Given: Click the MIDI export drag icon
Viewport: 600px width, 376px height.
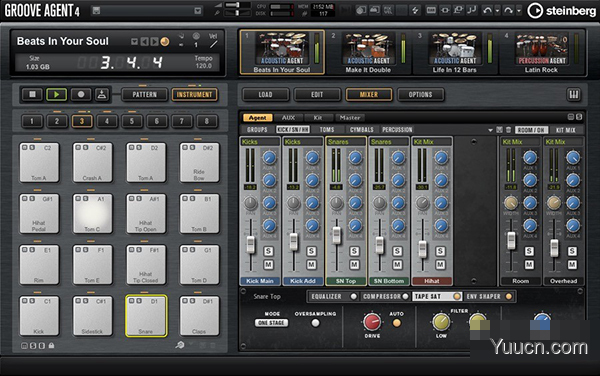Looking at the screenshot, I should pyautogui.click(x=101, y=94).
